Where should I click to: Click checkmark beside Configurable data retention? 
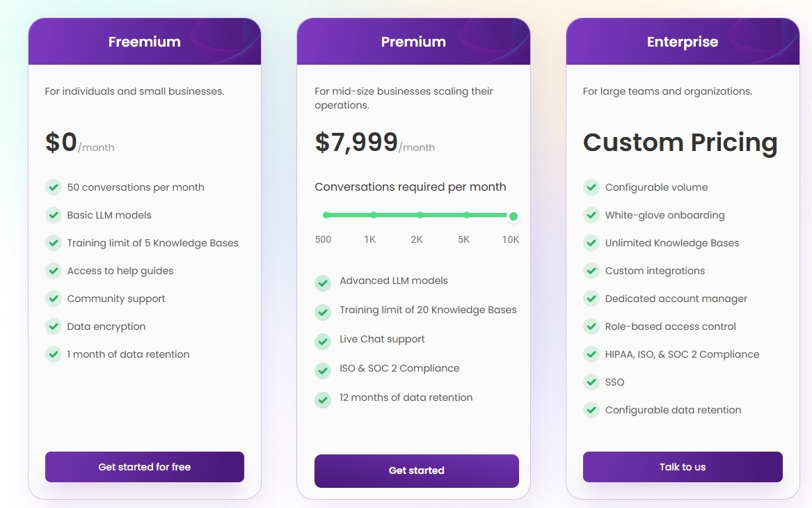(x=591, y=410)
